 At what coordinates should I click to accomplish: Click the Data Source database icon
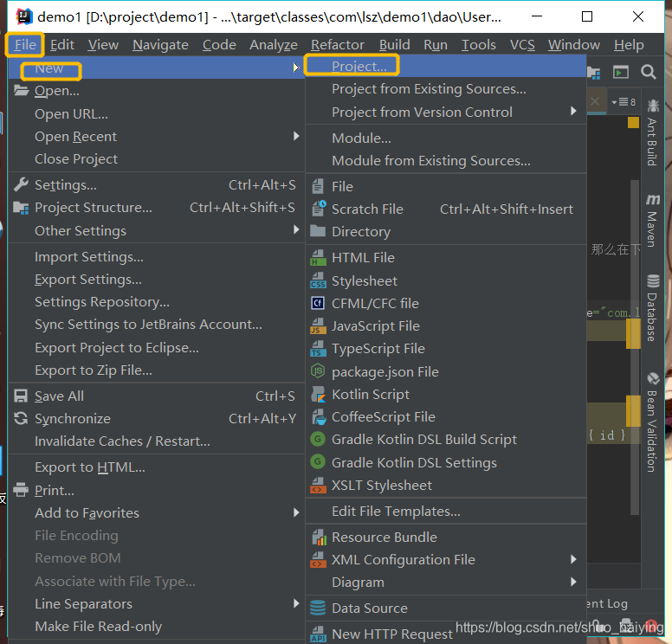point(318,608)
